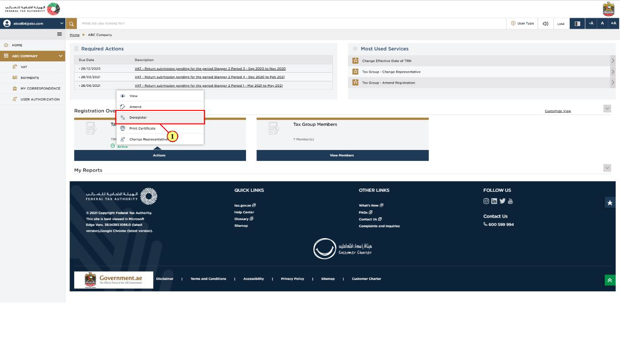Viewport: 643px width, 364px height.
Task: Star the Change Effective Date of TRN service
Action: click(356, 60)
